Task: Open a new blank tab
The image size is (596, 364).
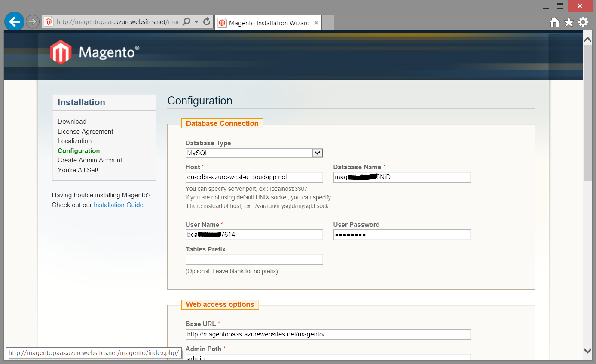Action: click(328, 23)
